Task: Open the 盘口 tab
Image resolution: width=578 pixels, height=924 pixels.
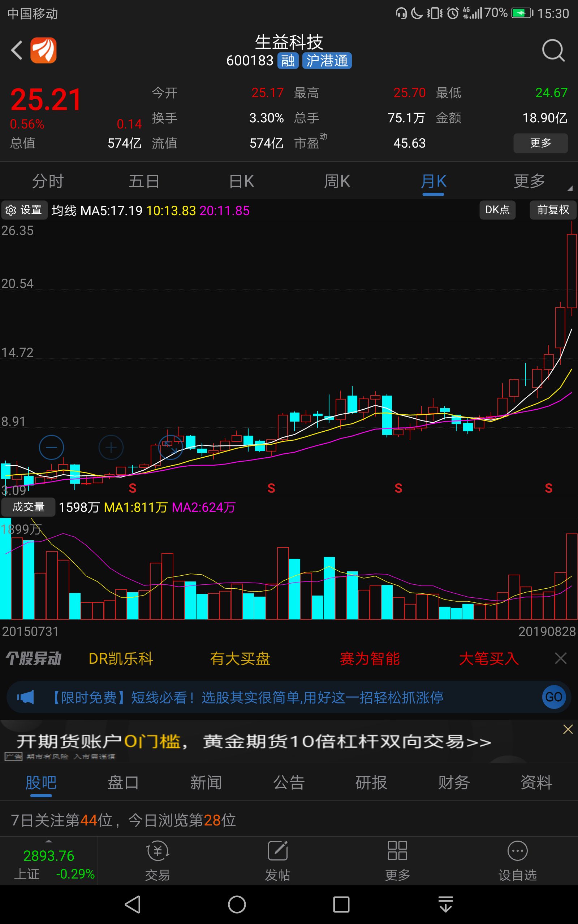Action: (x=123, y=783)
